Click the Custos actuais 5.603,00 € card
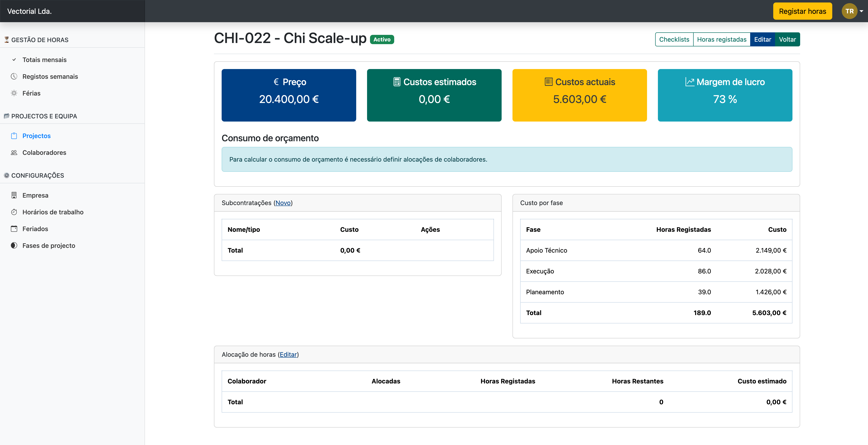868x445 pixels. tap(580, 95)
